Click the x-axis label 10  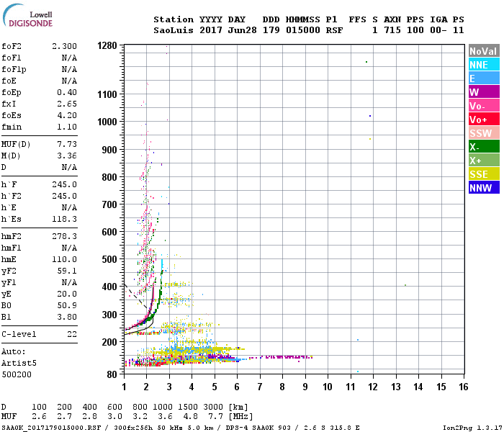328,387
